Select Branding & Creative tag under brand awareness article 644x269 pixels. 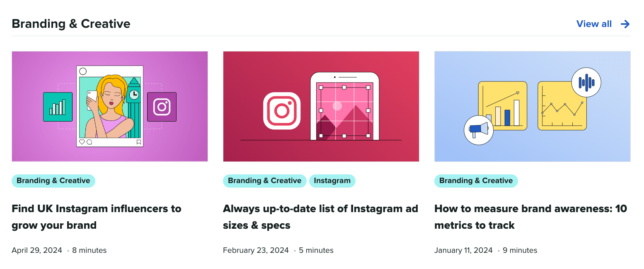pos(476,181)
